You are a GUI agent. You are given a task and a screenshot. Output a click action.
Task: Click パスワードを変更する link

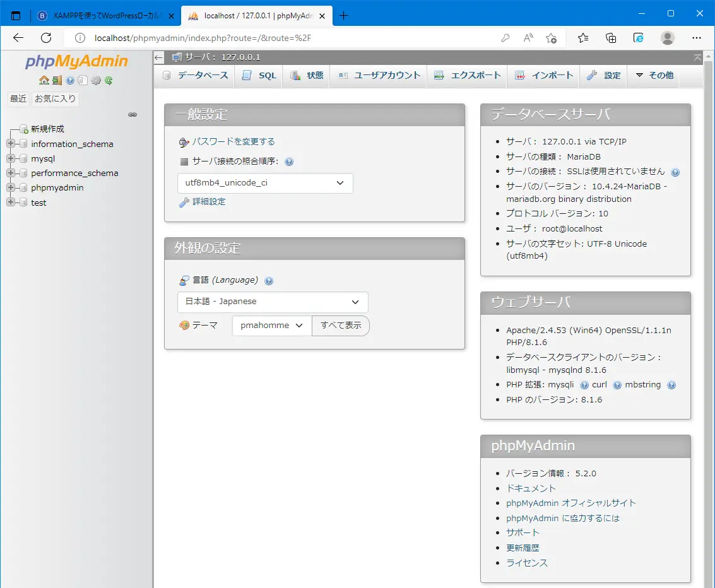[x=233, y=141]
